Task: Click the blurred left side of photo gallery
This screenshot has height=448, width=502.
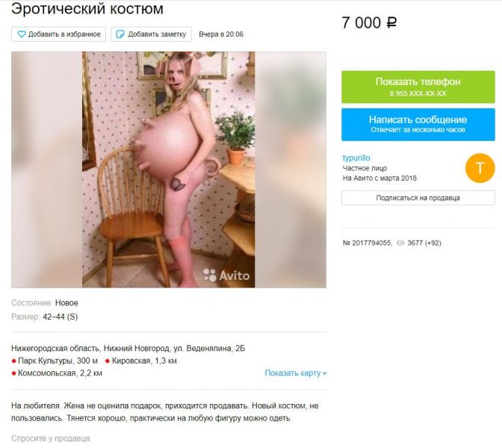Action: 47,169
